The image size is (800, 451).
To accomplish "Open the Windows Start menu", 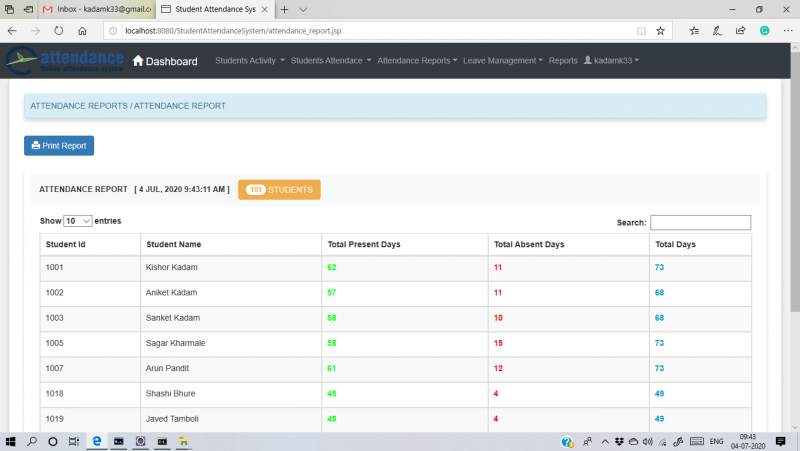I will coord(10,442).
